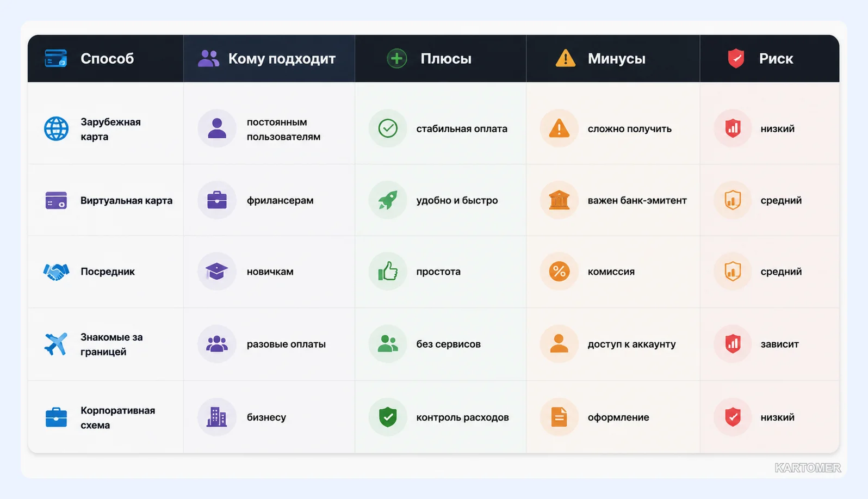Click the warning triangle in Минусы header
Screen dimensions: 868x499
click(x=566, y=58)
